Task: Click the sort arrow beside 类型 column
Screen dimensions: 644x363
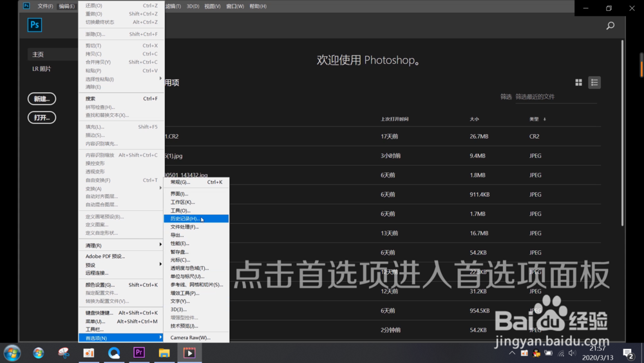Action: click(545, 119)
